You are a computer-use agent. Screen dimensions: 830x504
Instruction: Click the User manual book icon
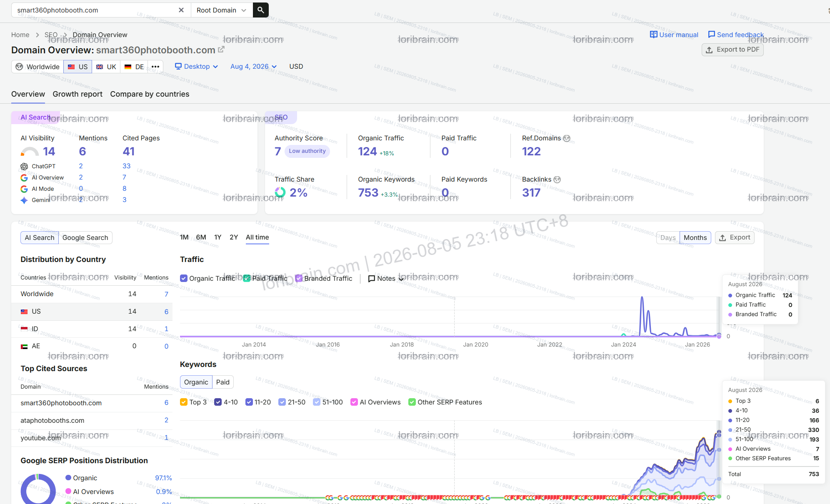coord(653,35)
